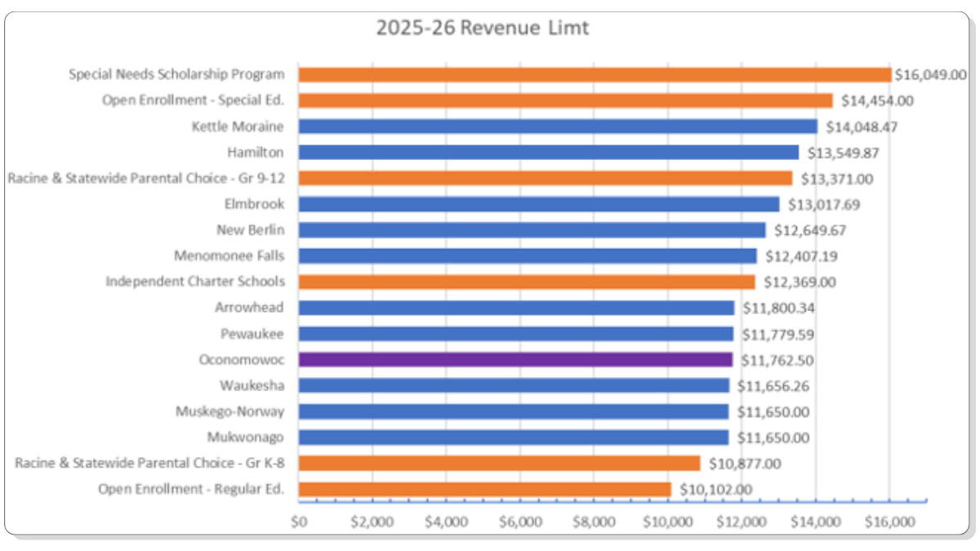Select the purple Oconomowoc bar
This screenshot has width=980, height=551.
[516, 359]
